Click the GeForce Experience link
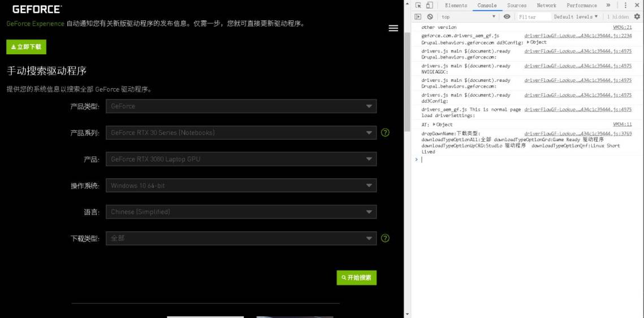Image resolution: width=644 pixels, height=318 pixels. tap(35, 23)
